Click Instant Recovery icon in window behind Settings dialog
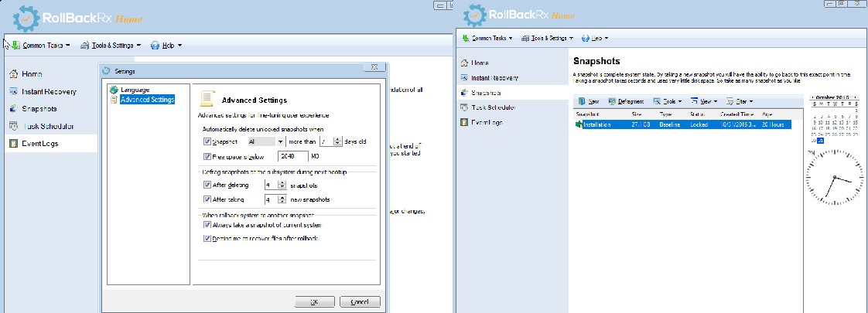 point(14,91)
